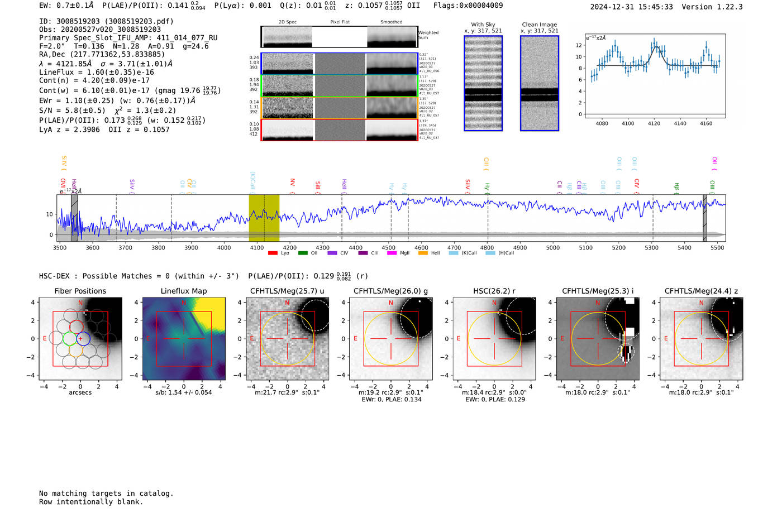The width and height of the screenshot is (782, 532).
Task: Click the 'EWr: 0, PLAE: 0.134' caption
Action: click(392, 400)
